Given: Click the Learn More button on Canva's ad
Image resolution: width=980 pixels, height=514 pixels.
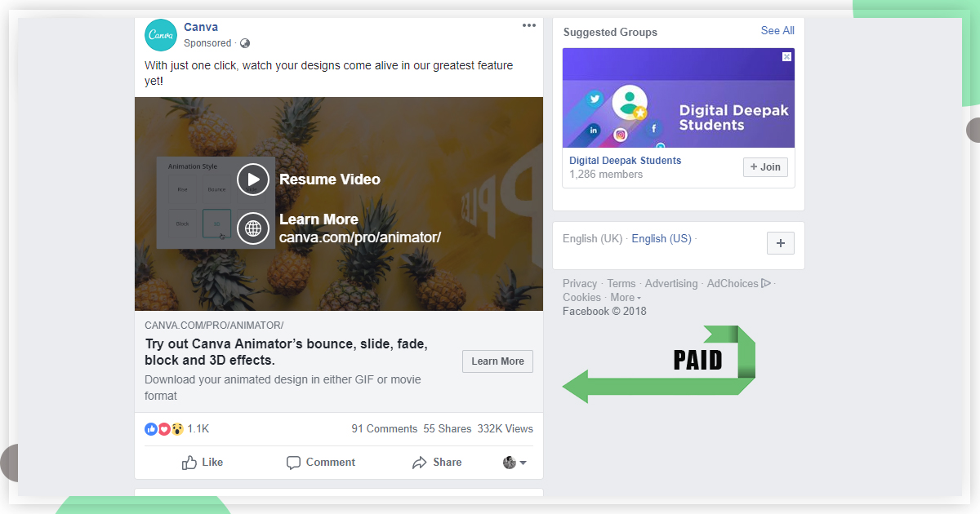Looking at the screenshot, I should 497,361.
